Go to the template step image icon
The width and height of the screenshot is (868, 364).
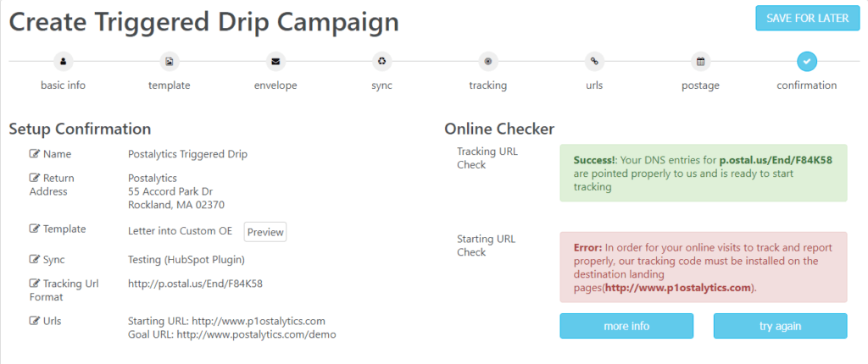point(170,62)
